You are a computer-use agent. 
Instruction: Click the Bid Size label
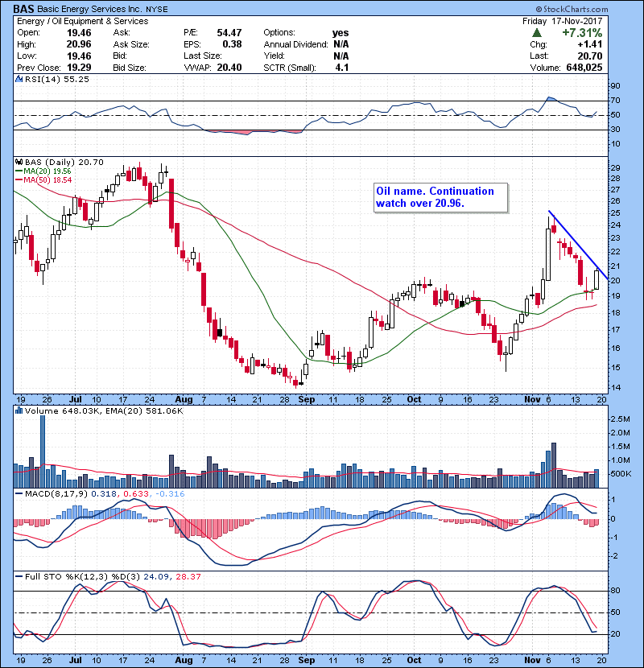(x=130, y=68)
